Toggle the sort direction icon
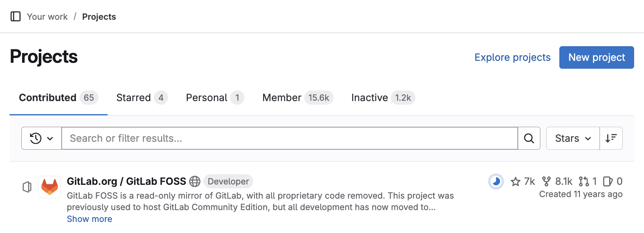 (x=611, y=138)
